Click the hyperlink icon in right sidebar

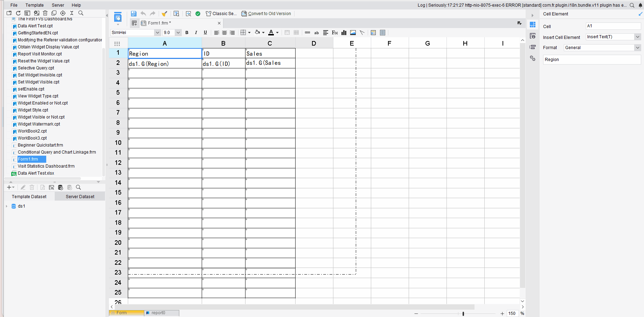[x=533, y=58]
